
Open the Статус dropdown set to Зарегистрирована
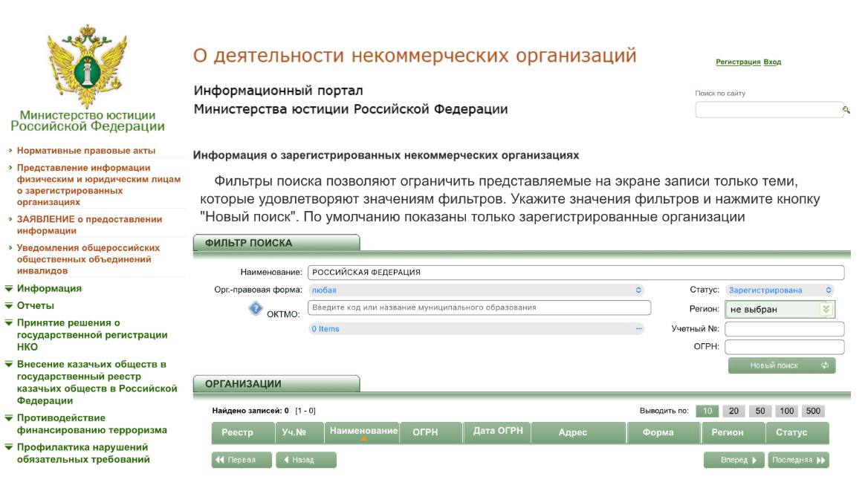tap(780, 290)
